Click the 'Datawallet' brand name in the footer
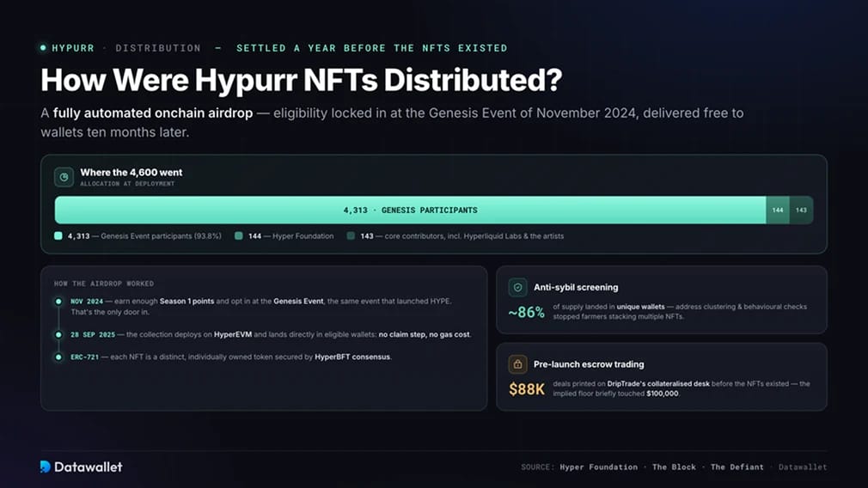This screenshot has width=868, height=488. (88, 467)
